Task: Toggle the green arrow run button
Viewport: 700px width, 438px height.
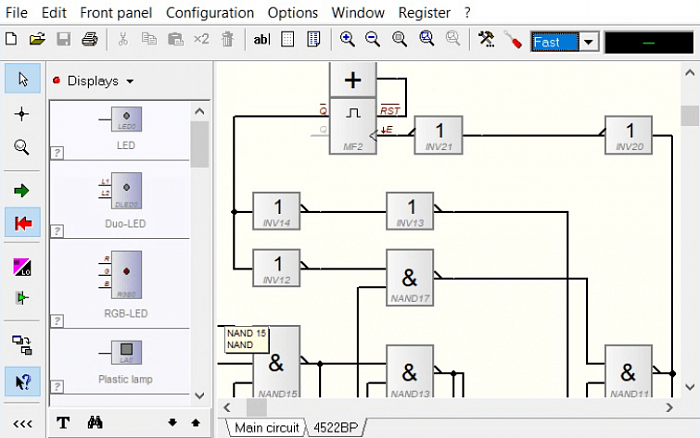Action: [x=21, y=191]
